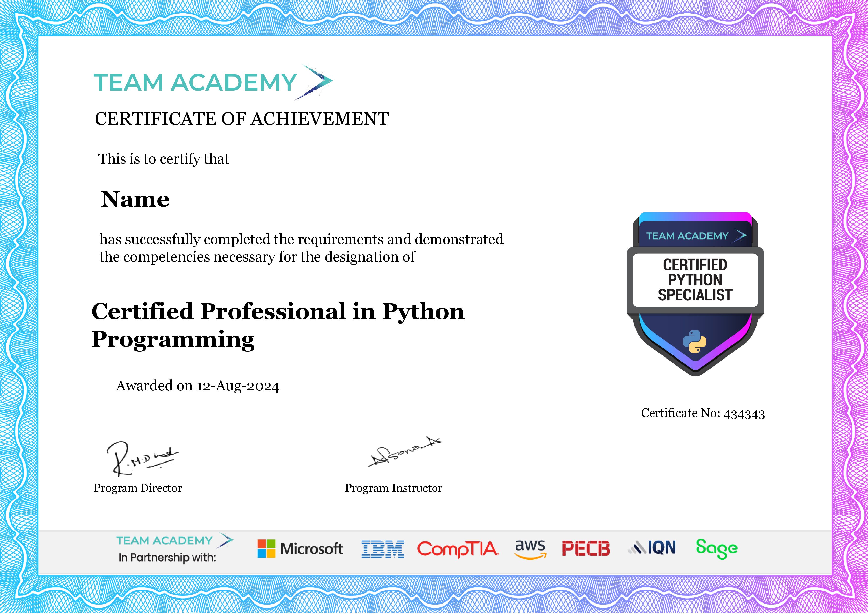The width and height of the screenshot is (868, 614).
Task: Click the IQN partner logo
Action: click(x=652, y=547)
